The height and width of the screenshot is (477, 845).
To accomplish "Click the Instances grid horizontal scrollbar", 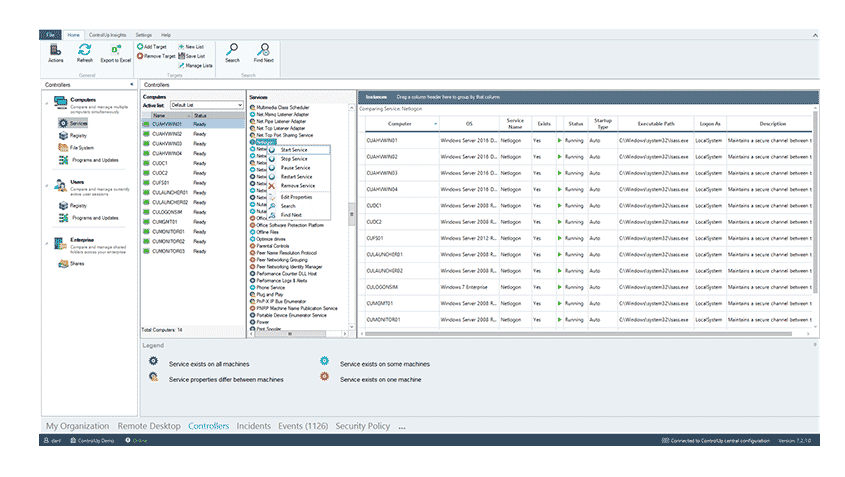I will pyautogui.click(x=577, y=334).
